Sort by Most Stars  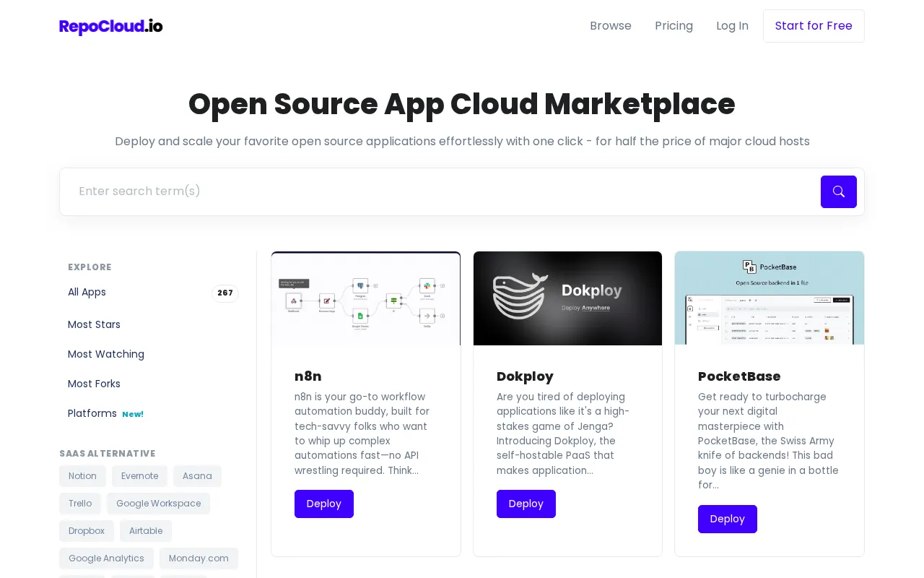pos(94,324)
